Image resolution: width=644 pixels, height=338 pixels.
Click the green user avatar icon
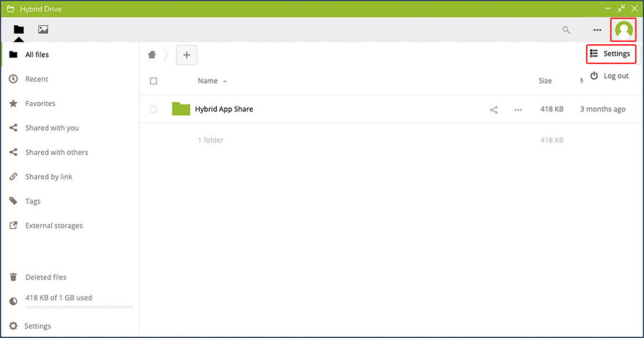click(624, 30)
